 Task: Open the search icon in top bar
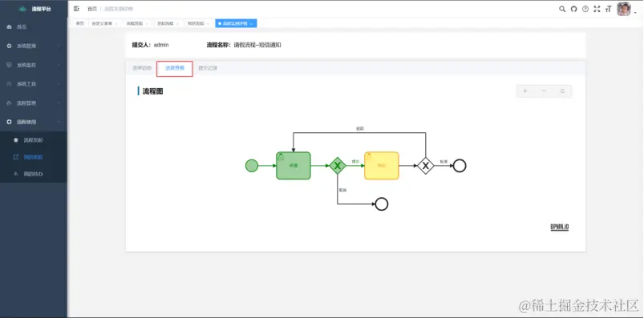point(562,9)
